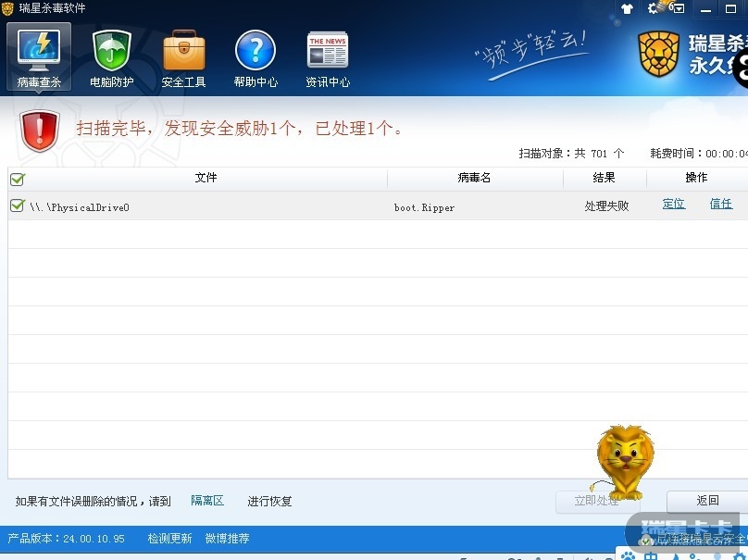Open the settings gear icon in title bar
Image resolution: width=748 pixels, height=560 pixels.
(653, 8)
